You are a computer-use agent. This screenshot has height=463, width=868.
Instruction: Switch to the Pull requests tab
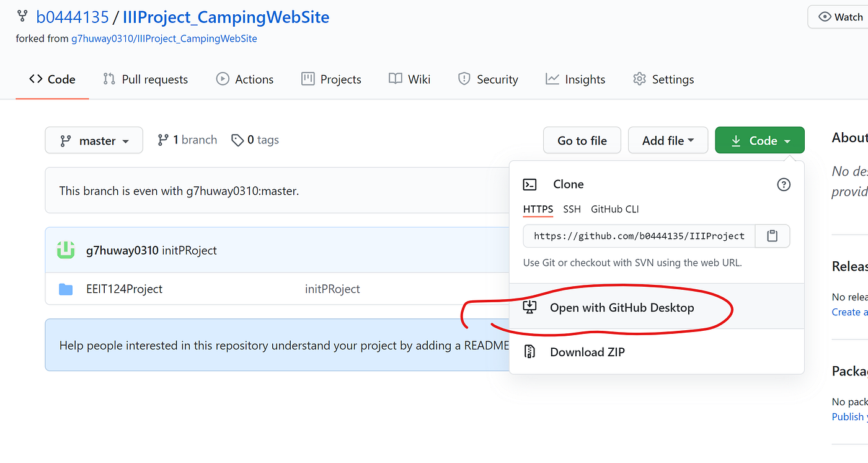point(146,79)
